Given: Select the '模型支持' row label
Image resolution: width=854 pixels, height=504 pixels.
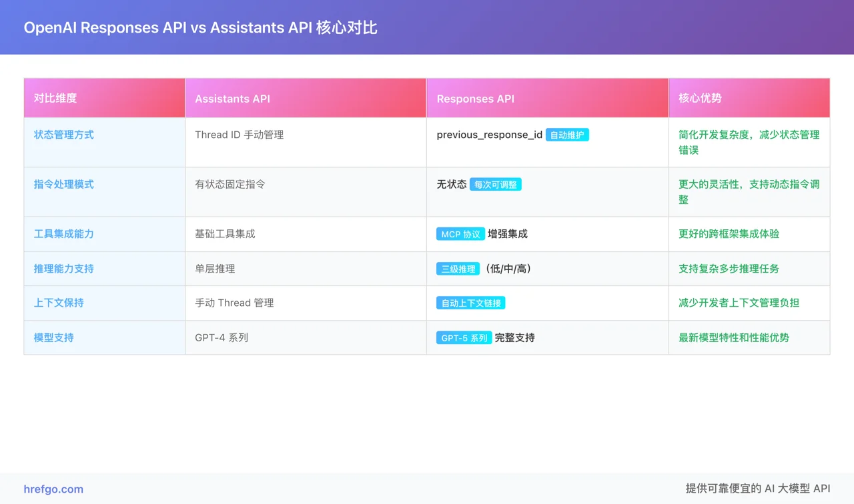Looking at the screenshot, I should tap(54, 337).
